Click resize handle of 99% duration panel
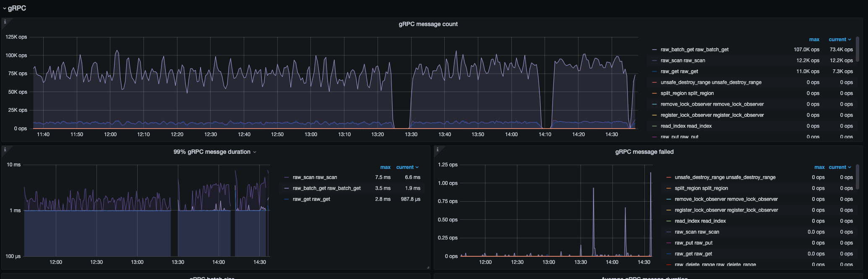The width and height of the screenshot is (868, 279). click(x=428, y=267)
